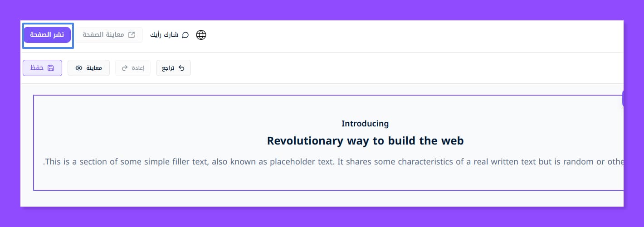Screen dimensions: 644x227
Task: Toggle the معاينة preview mode button
Action: click(94, 68)
